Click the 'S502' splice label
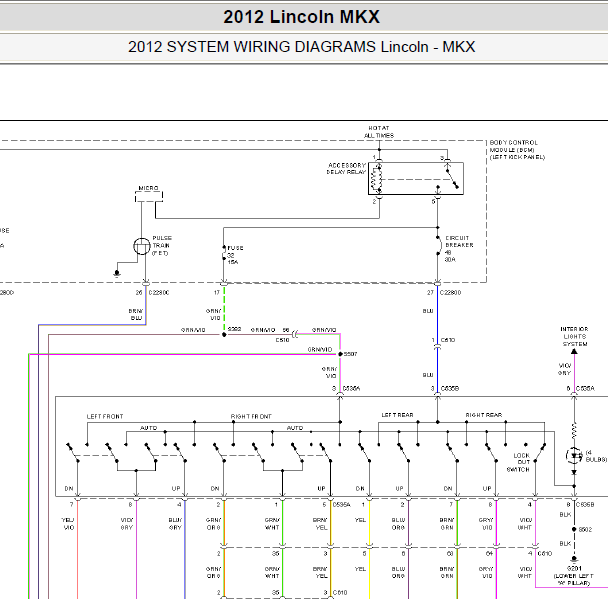The image size is (608, 599). point(586,530)
